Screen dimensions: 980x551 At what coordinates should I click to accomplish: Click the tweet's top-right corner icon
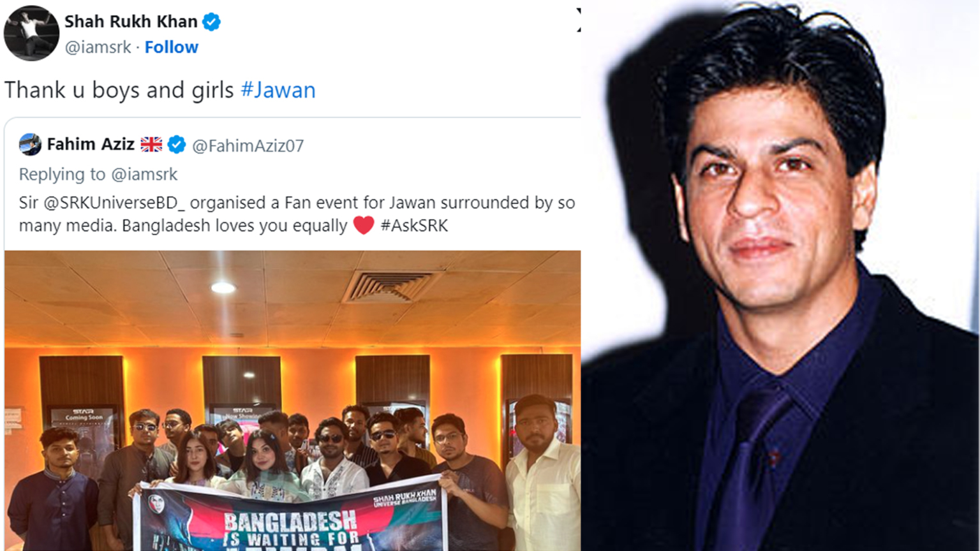pos(578,19)
